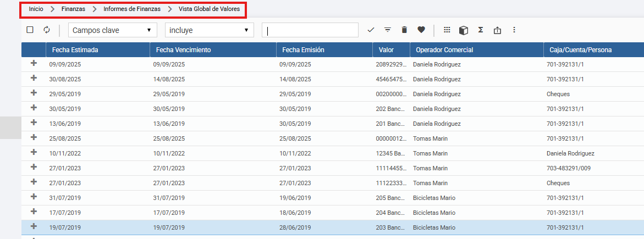Open the Campos clave dropdown
644x239 pixels.
click(x=113, y=30)
